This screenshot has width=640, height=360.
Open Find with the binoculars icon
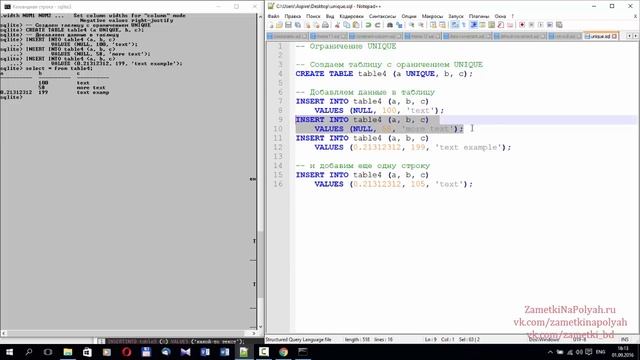click(x=389, y=25)
